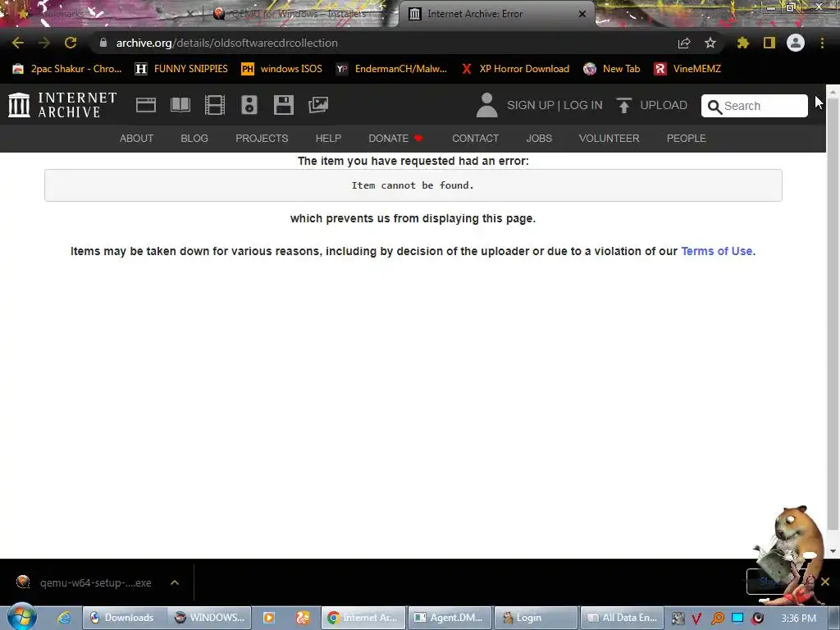This screenshot has width=840, height=630.
Task: Open the EndermanCH/Malw... bookmark
Action: tap(391, 69)
